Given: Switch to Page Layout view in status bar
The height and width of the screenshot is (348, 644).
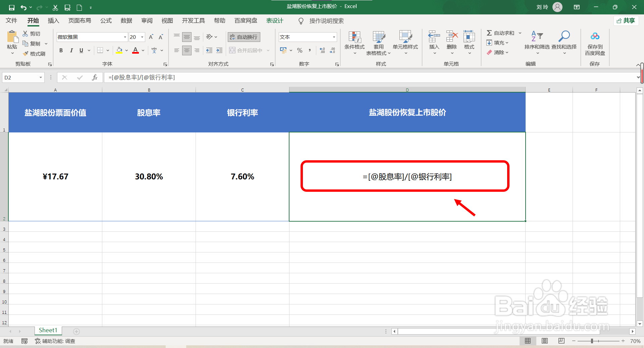Looking at the screenshot, I should (545, 341).
